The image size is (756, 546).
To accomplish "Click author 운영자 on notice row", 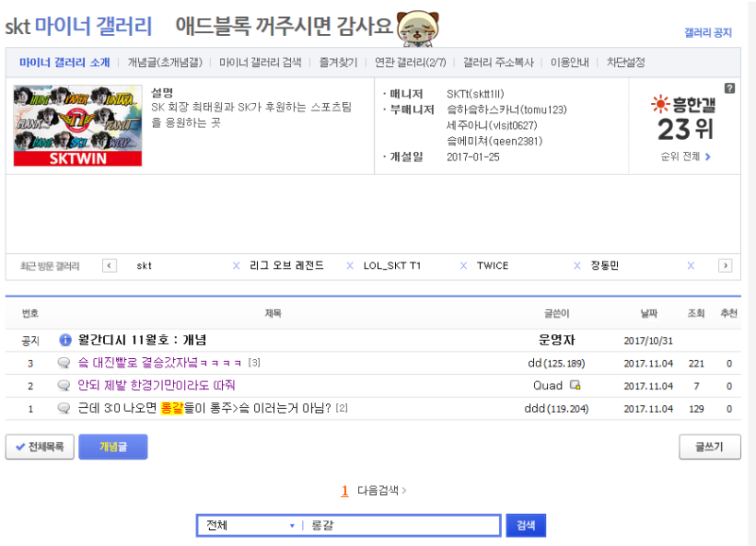I will click(x=557, y=340).
